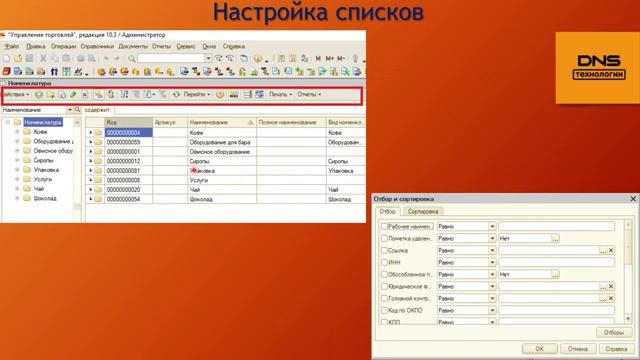
Task: Click the ИНН filter value input field
Action: point(556,262)
